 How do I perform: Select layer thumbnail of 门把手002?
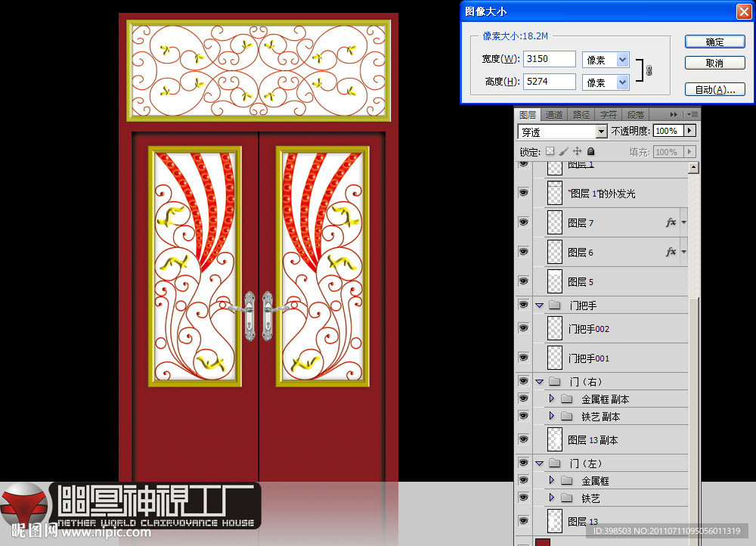click(x=555, y=328)
